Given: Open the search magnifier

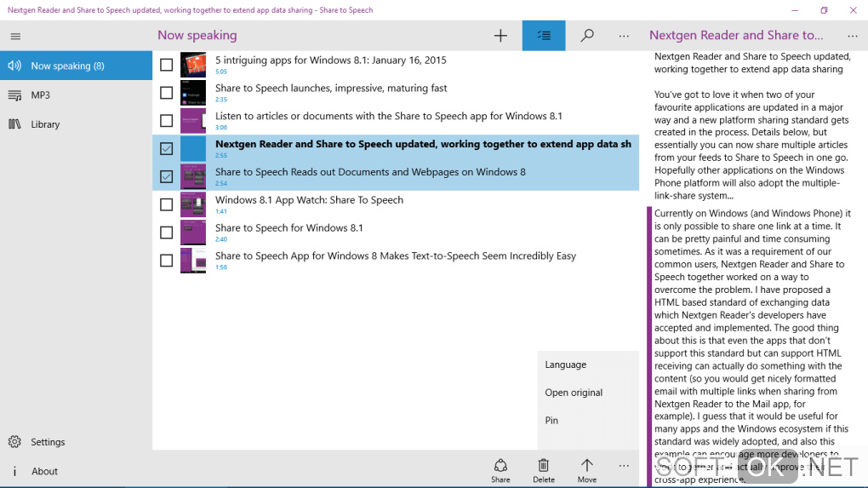Looking at the screenshot, I should pyautogui.click(x=587, y=36).
